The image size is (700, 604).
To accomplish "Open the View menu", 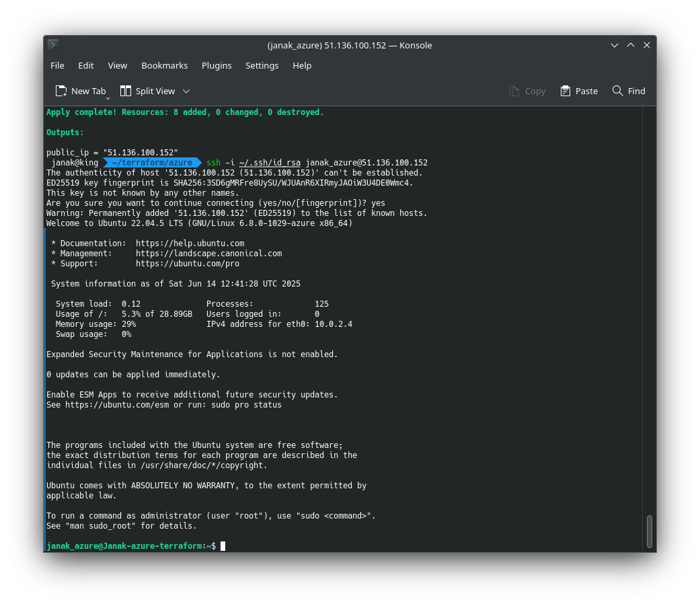I will click(118, 65).
